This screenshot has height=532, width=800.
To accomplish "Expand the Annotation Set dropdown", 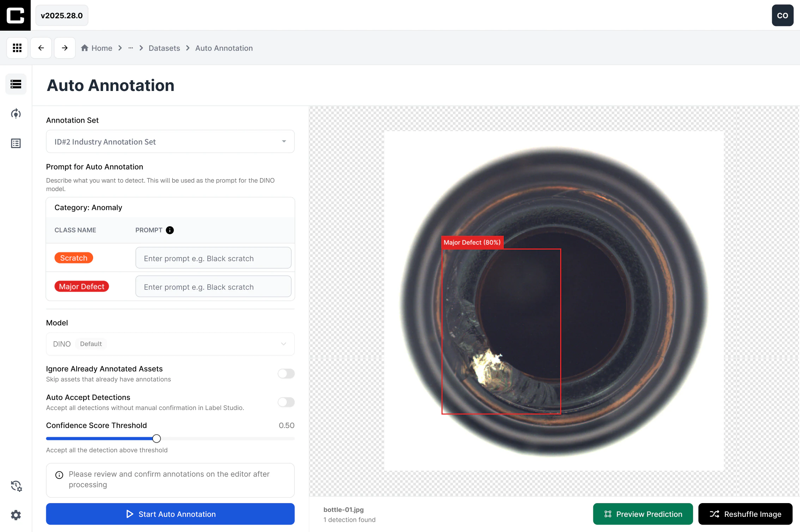I will (170, 141).
